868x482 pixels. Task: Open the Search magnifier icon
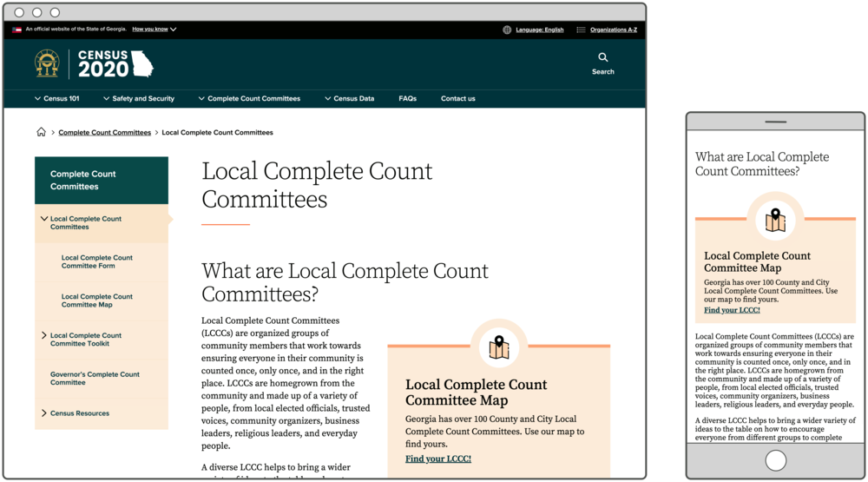click(x=603, y=57)
